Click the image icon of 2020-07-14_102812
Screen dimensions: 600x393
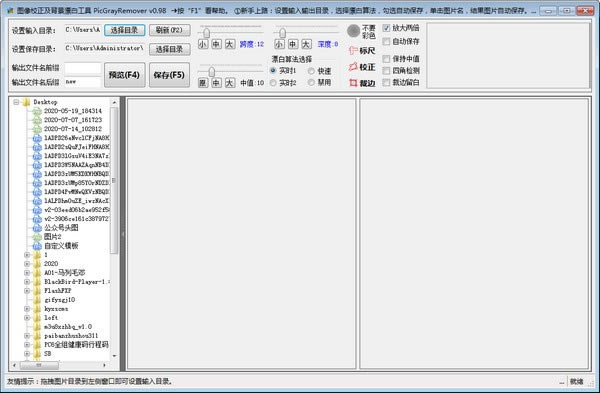tap(37, 129)
